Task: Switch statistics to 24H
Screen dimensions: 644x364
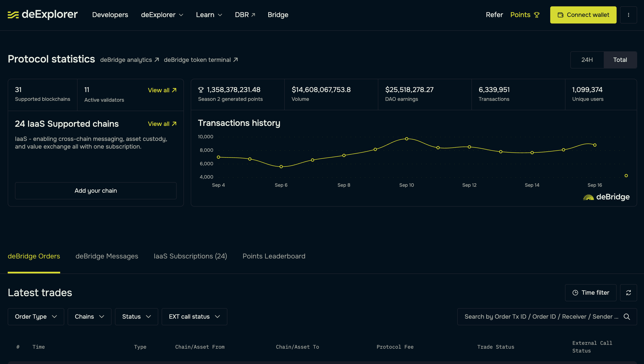Action: [587, 60]
